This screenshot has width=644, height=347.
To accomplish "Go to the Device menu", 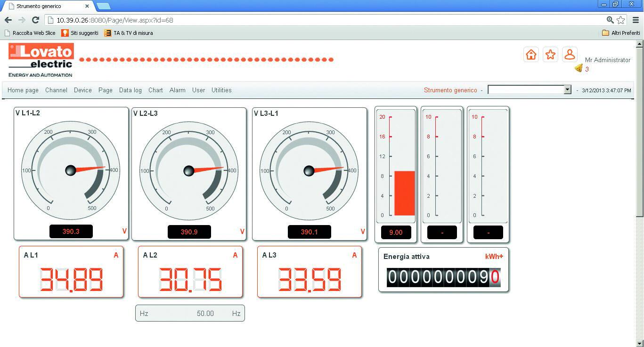I will click(x=82, y=90).
